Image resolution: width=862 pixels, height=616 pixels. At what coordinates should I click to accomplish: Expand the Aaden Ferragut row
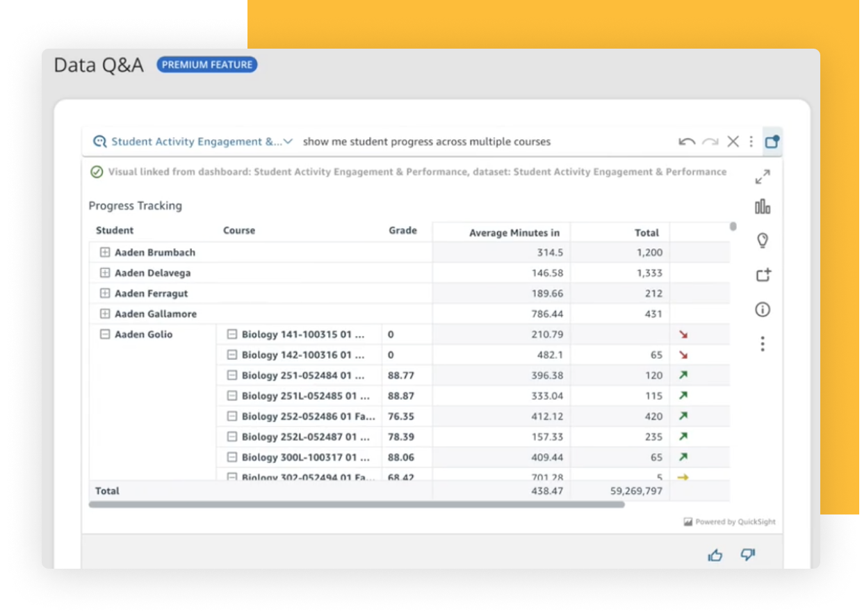point(105,293)
